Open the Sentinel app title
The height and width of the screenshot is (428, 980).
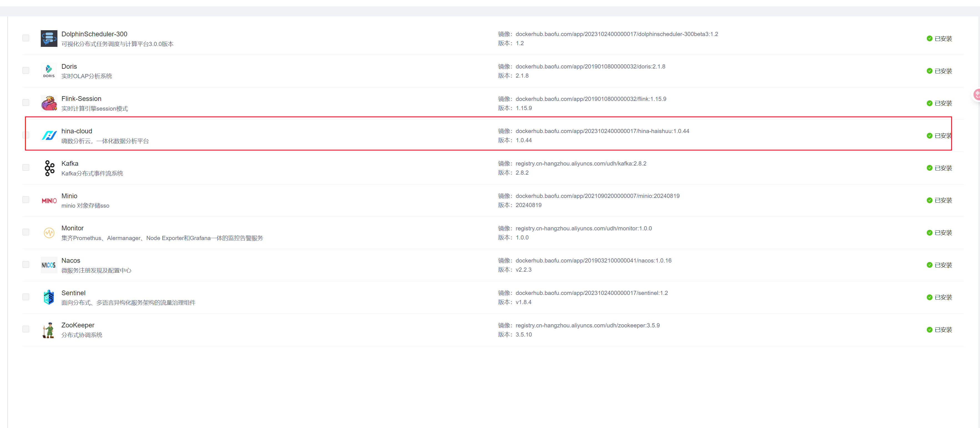tap(73, 293)
